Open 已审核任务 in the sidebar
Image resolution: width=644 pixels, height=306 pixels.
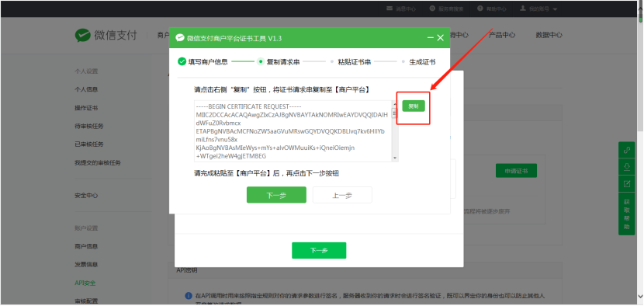coord(89,144)
